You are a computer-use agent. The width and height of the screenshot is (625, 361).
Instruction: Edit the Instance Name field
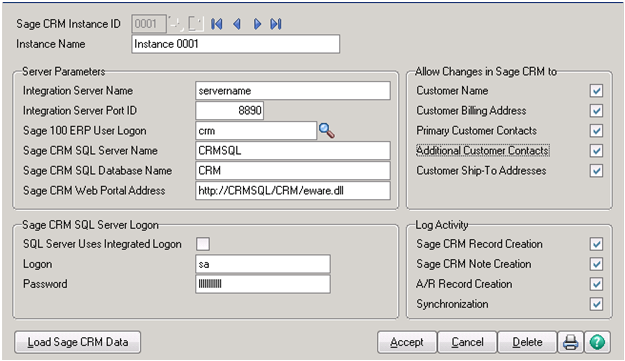[236, 44]
